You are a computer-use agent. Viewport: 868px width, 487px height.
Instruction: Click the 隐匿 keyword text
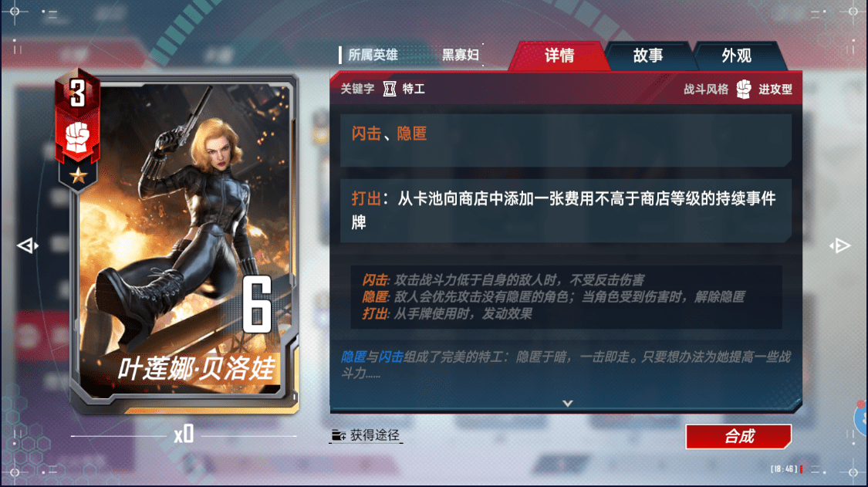tap(412, 134)
